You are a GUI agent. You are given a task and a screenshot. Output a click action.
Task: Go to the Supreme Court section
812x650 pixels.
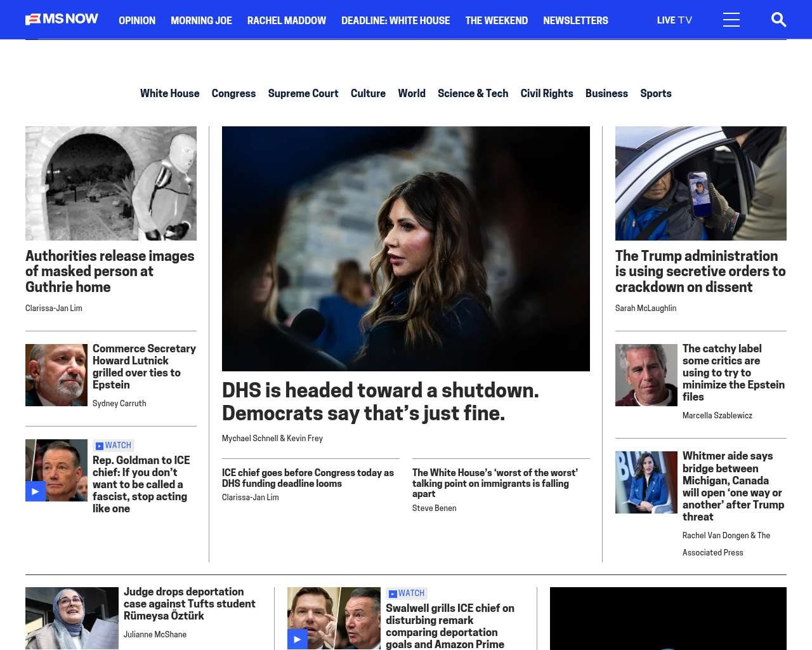pyautogui.click(x=303, y=93)
